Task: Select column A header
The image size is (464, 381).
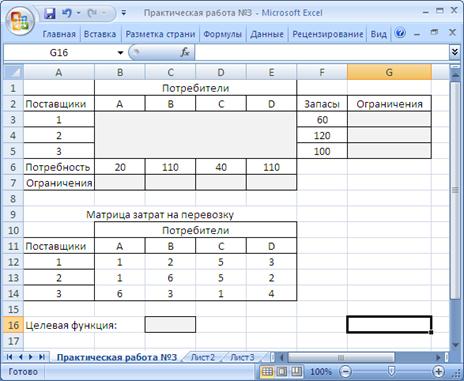Action: pyautogui.click(x=59, y=72)
